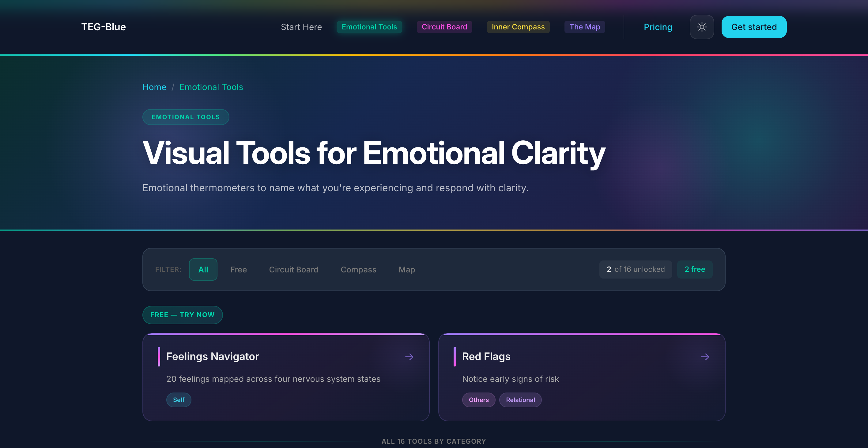Filter tools by Circuit Board
868x448 pixels.
tap(293, 269)
